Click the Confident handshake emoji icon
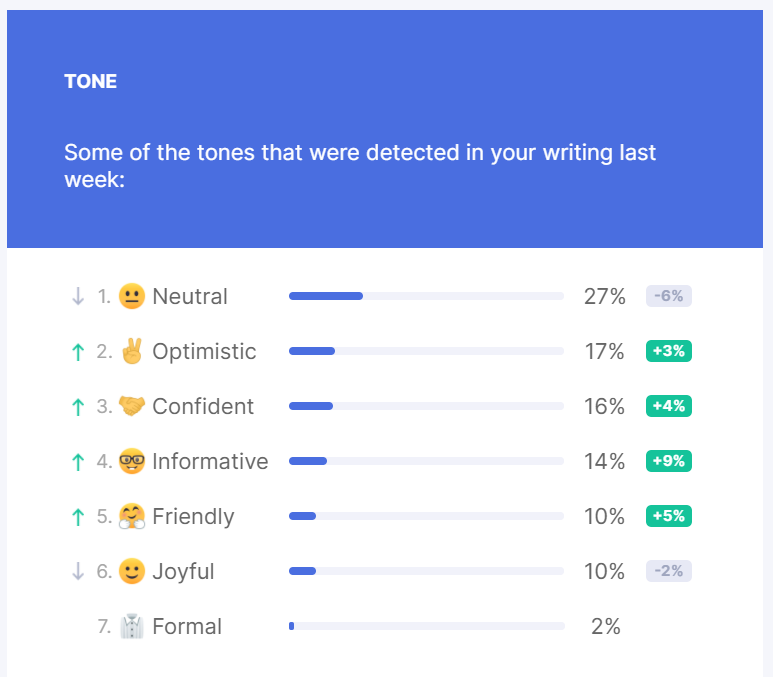Image resolution: width=773 pixels, height=677 pixels. (x=131, y=406)
